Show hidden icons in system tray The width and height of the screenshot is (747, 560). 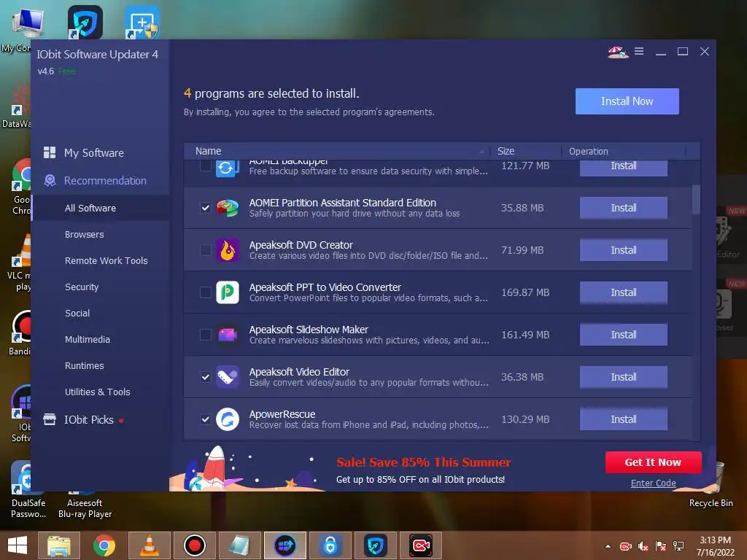click(608, 546)
